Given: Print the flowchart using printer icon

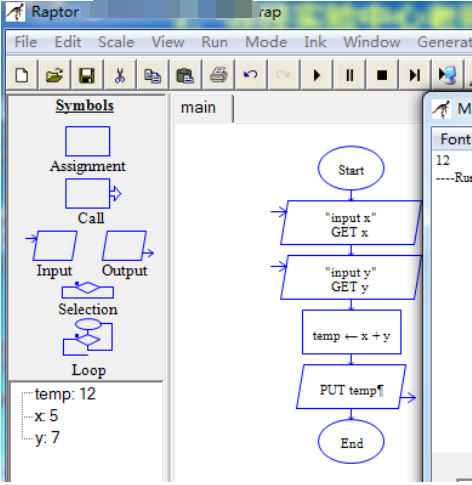Looking at the screenshot, I should pyautogui.click(x=218, y=75).
